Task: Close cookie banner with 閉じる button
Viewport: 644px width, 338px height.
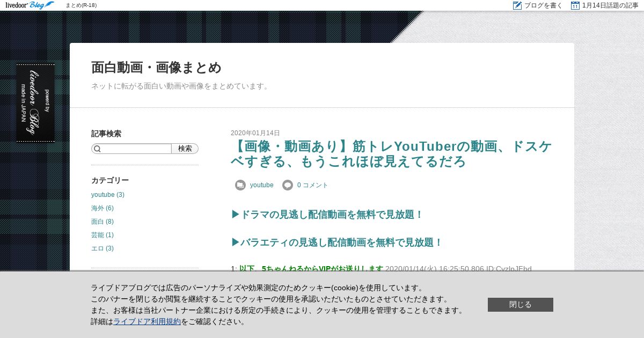Action: 521,305
